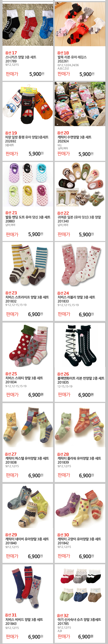Open the character sleeping socks boxes image
The image size is (108, 644).
pos(80,104)
